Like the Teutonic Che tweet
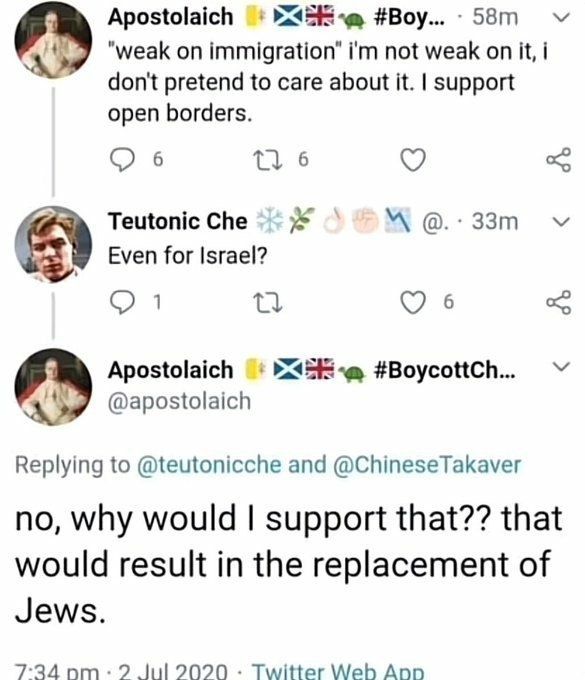The height and width of the screenshot is (680, 585). [412, 302]
